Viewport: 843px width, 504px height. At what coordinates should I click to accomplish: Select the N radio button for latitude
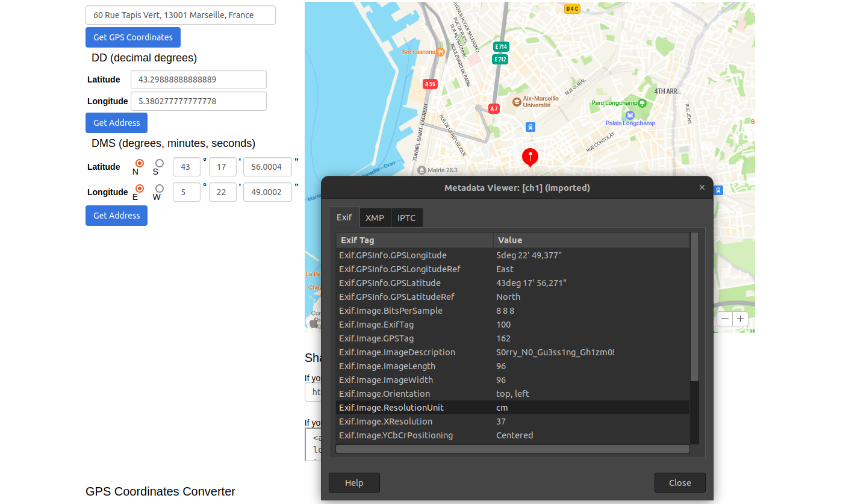[x=138, y=164]
